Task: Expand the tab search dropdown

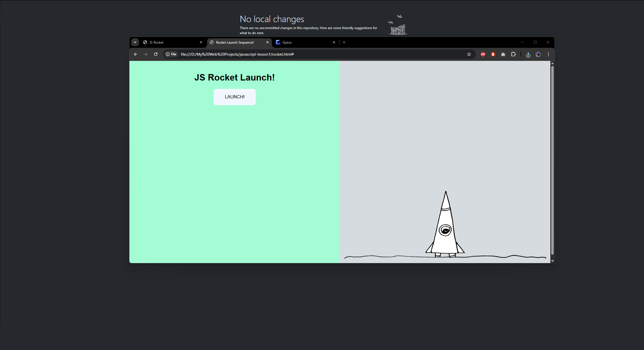Action: click(x=135, y=42)
